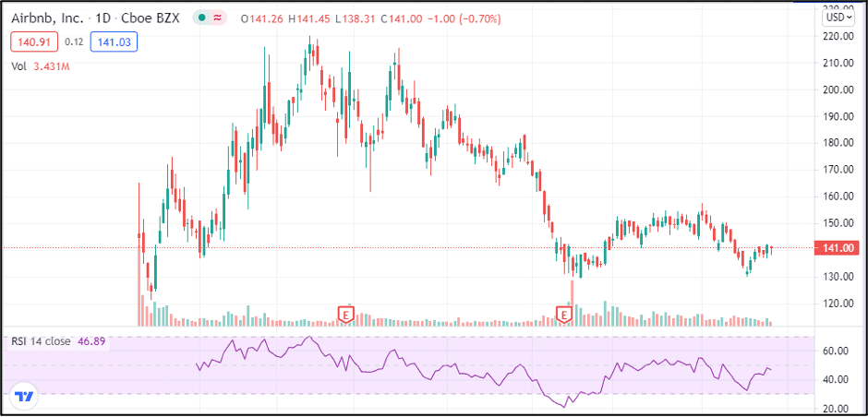Click the first earnings E marker

point(345,315)
